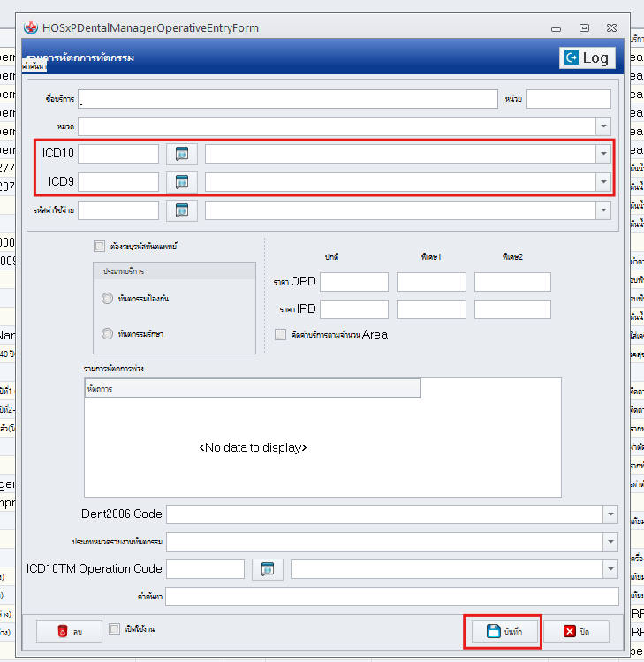Open the ICD10 code search lookup
Viewport: 644px width, 662px height.
(x=182, y=154)
